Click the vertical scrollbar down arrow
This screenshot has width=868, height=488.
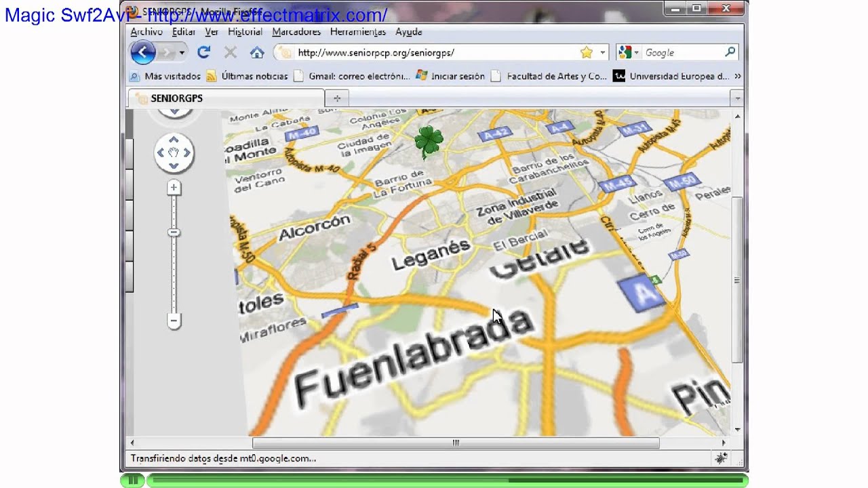click(738, 430)
